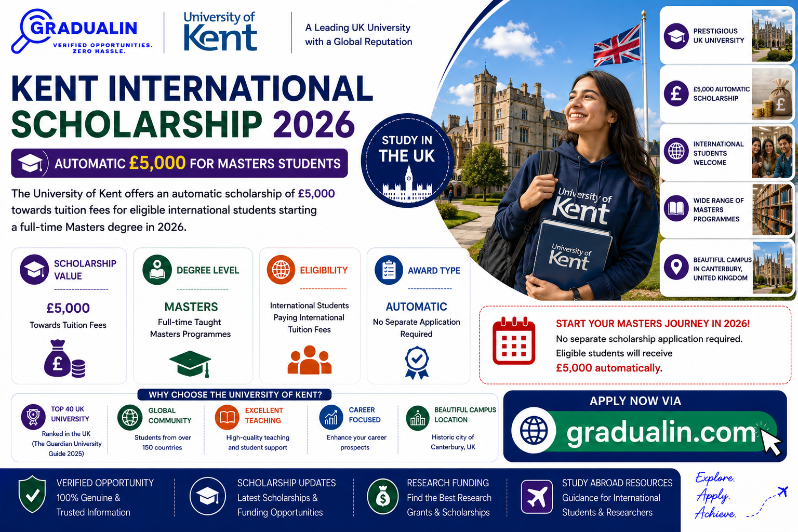This screenshot has height=532, width=798.
Task: Click the Degree Level reader icon
Action: click(x=157, y=270)
